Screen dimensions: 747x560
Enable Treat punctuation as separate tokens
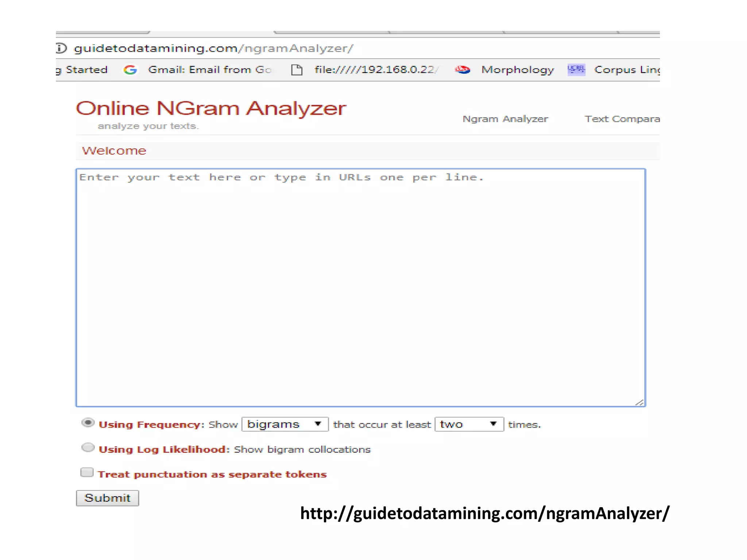pyautogui.click(x=87, y=472)
